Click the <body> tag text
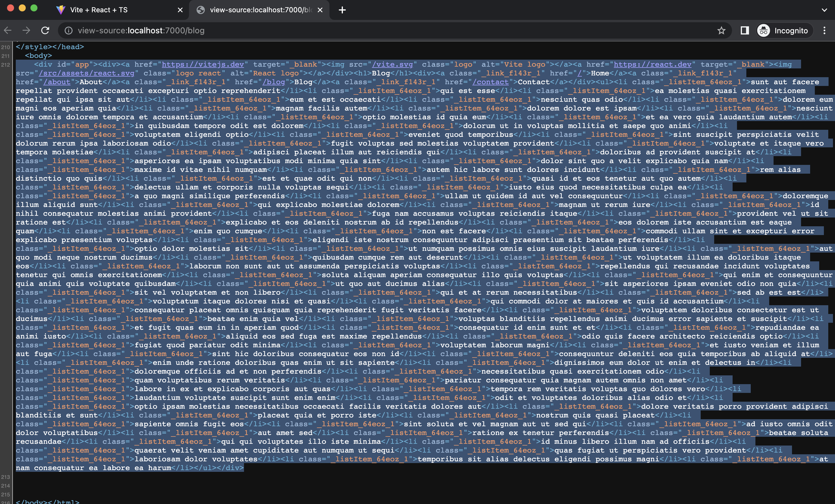 point(38,56)
